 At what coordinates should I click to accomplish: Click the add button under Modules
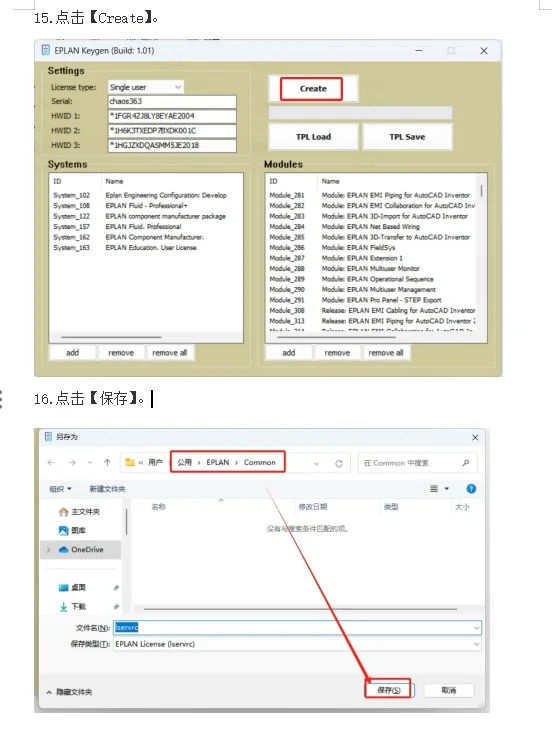pos(289,352)
